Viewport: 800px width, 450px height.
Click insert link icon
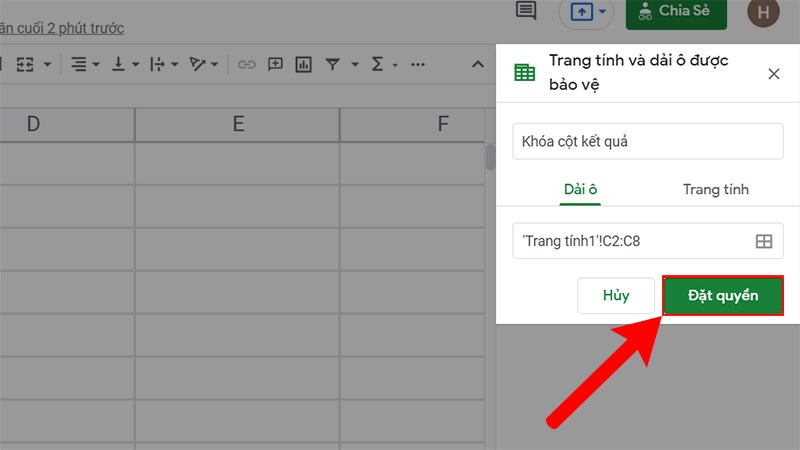tap(246, 64)
